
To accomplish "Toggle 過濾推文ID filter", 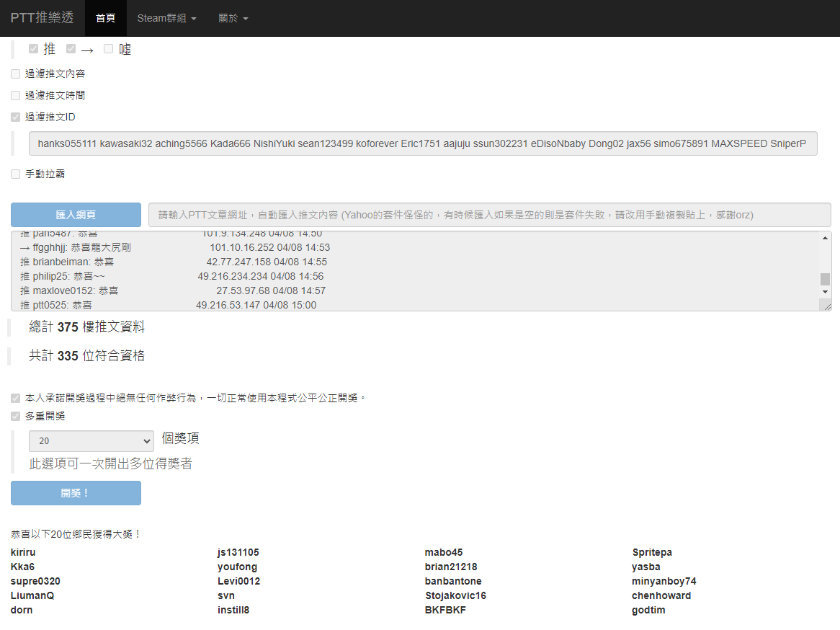I will [16, 117].
